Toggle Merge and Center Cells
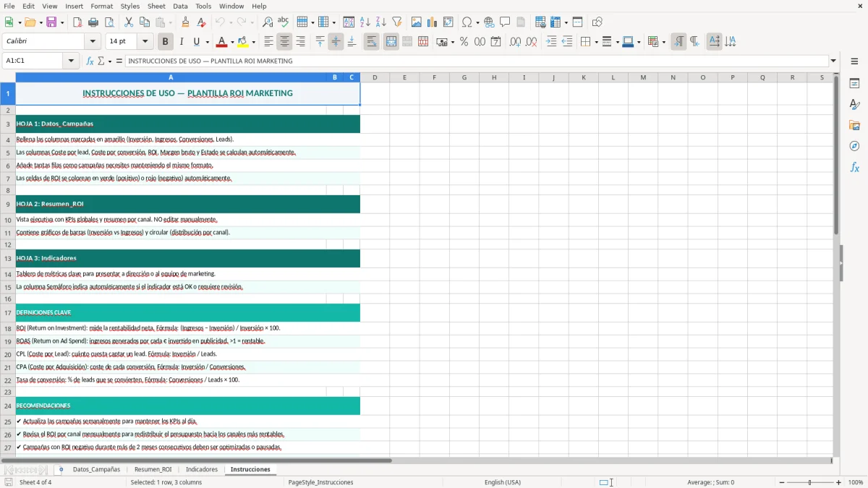The width and height of the screenshot is (868, 488). tap(391, 42)
